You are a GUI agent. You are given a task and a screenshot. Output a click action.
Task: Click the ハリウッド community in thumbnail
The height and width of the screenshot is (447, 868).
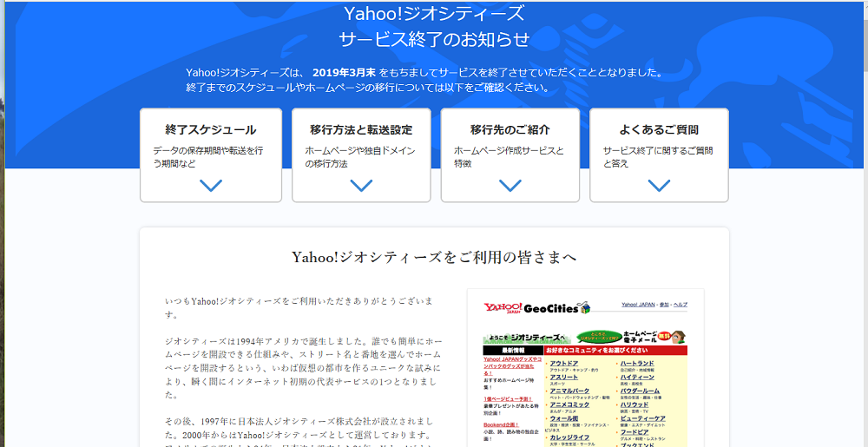(635, 404)
